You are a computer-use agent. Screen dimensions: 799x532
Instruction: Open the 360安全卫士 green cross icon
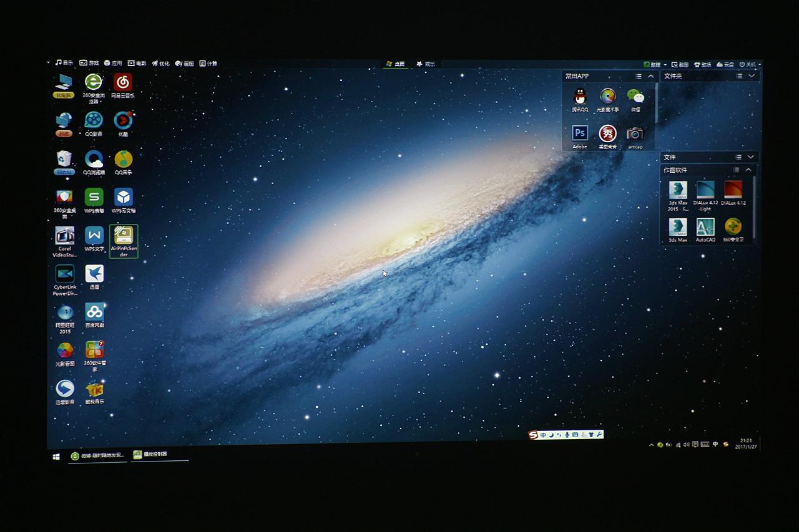[x=733, y=230]
